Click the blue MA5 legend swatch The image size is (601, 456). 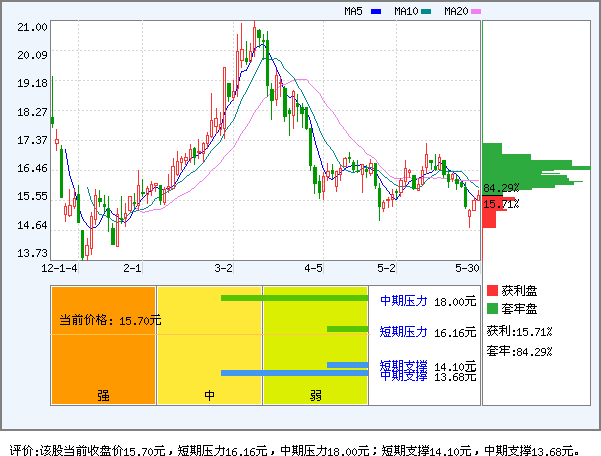tap(376, 12)
